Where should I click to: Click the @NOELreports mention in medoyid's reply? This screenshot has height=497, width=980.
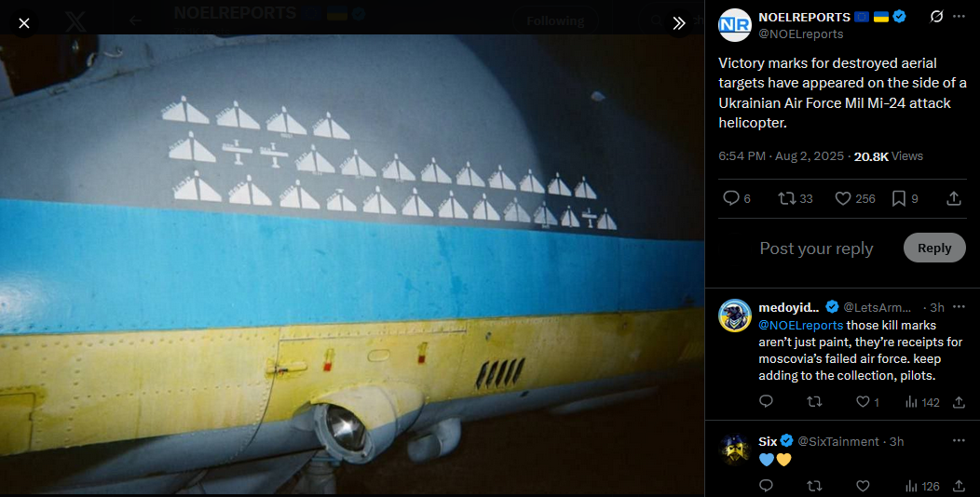(x=800, y=326)
